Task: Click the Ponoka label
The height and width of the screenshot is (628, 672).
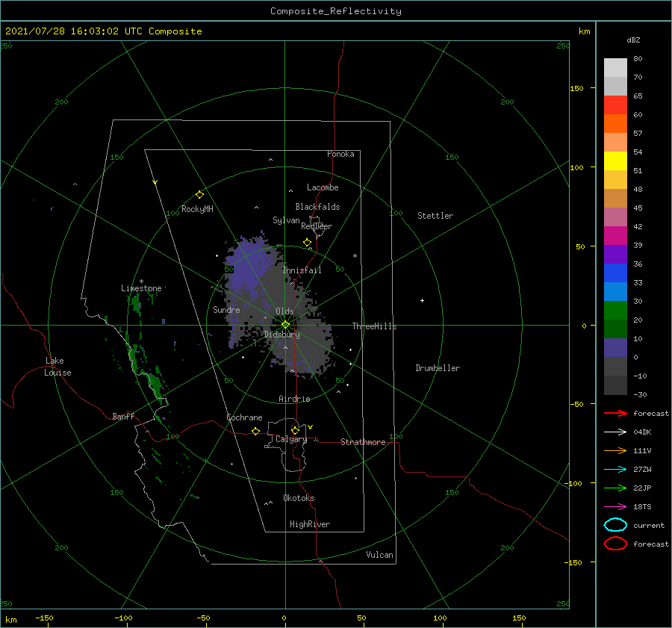Action: coord(340,154)
